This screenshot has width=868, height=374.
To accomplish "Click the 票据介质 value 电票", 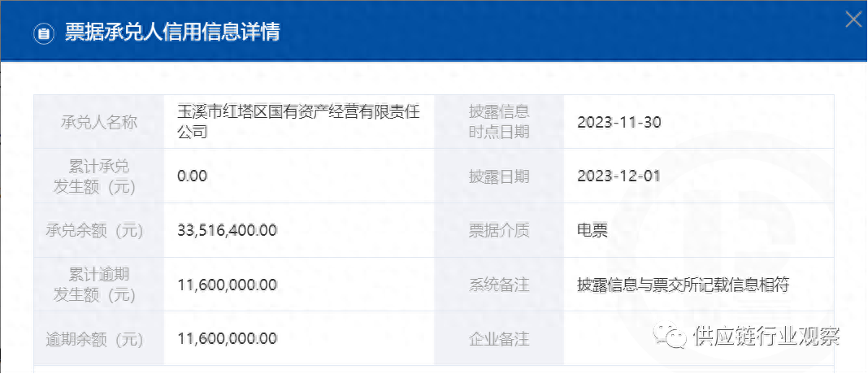I will click(x=592, y=231).
